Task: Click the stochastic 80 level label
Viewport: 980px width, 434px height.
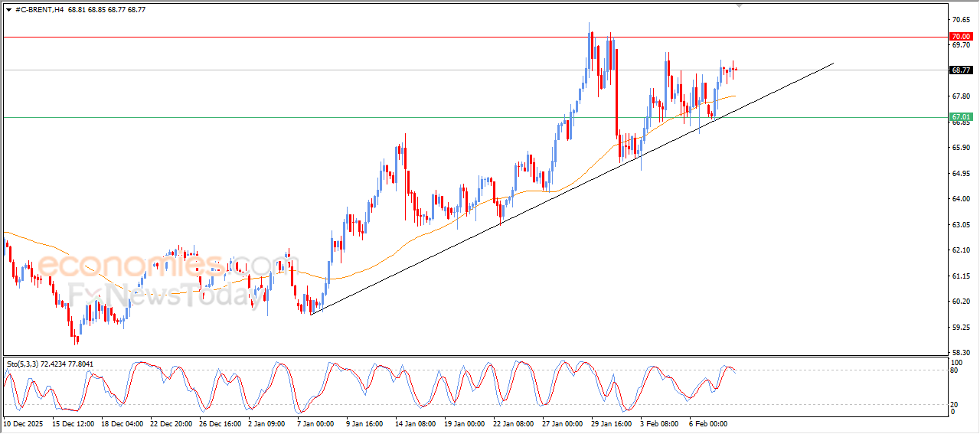Action: coord(953,370)
